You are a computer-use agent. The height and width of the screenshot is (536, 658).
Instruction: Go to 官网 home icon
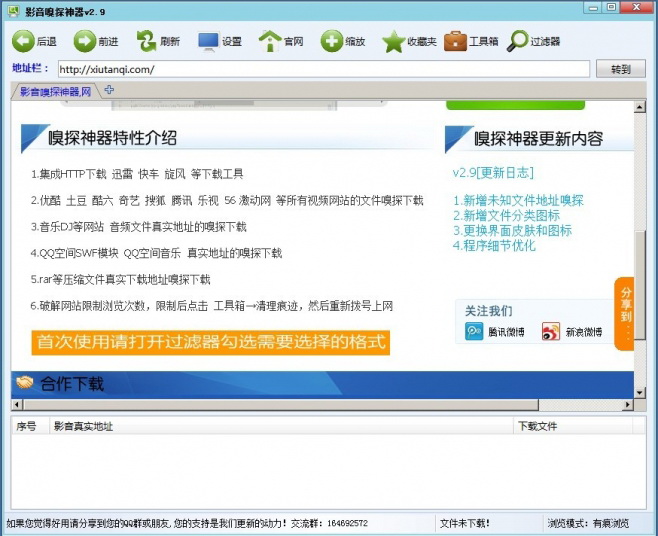270,41
